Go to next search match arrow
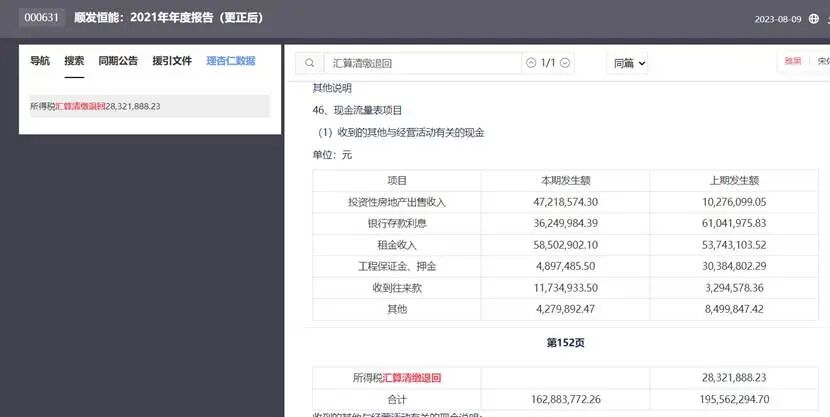Viewport: 830px width, 417px height. 565,63
